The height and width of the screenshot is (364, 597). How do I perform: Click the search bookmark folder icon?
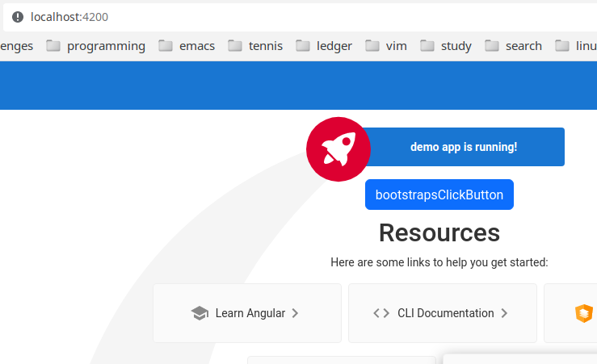(x=492, y=46)
